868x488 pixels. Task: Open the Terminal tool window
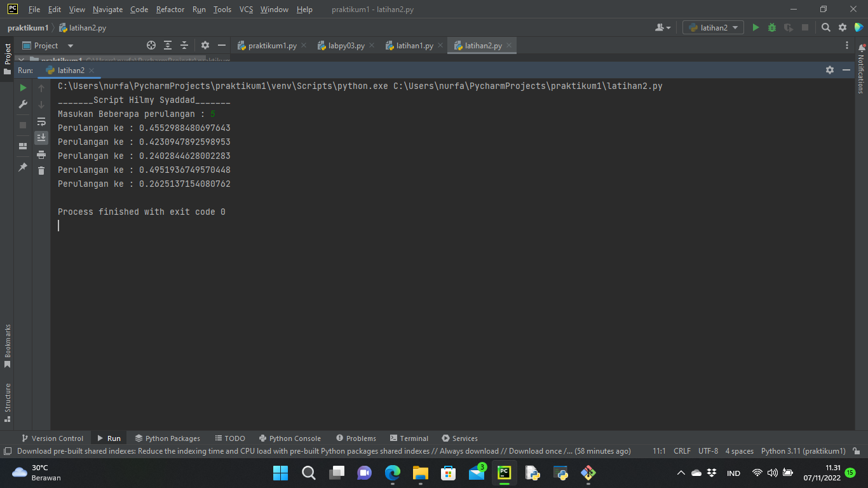[x=409, y=438]
